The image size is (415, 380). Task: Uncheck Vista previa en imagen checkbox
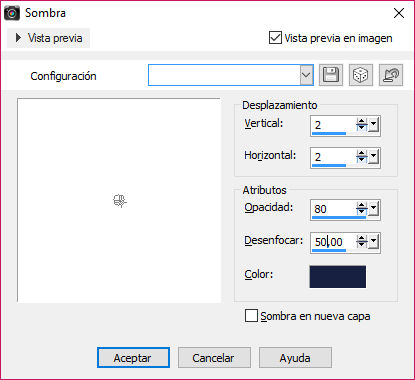[275, 38]
